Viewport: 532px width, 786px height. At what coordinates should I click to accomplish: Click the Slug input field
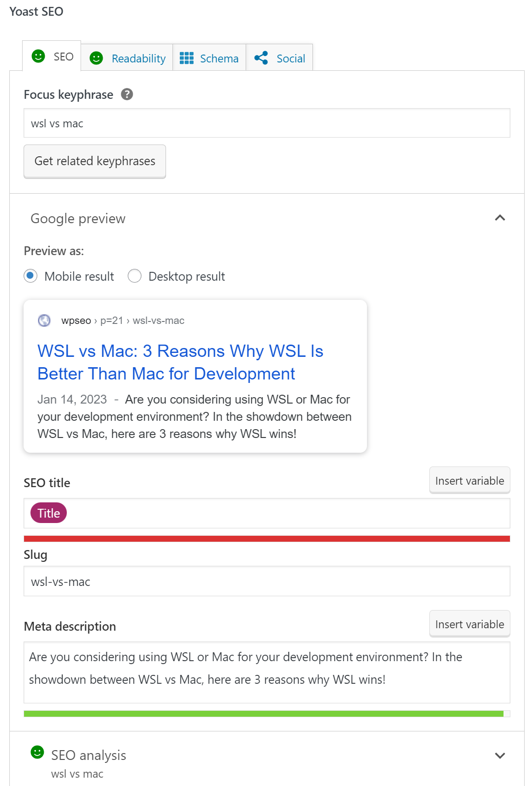coord(267,581)
